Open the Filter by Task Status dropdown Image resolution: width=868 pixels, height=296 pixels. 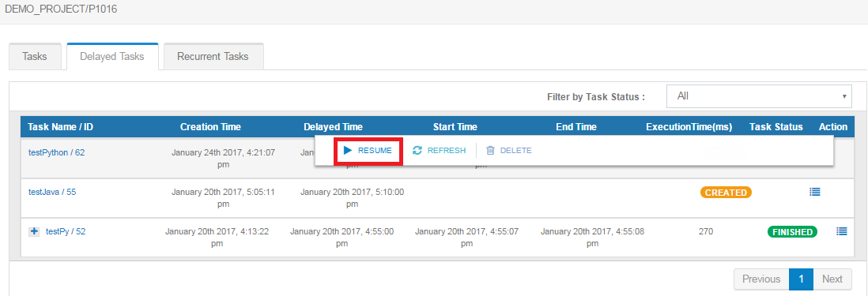(x=759, y=96)
